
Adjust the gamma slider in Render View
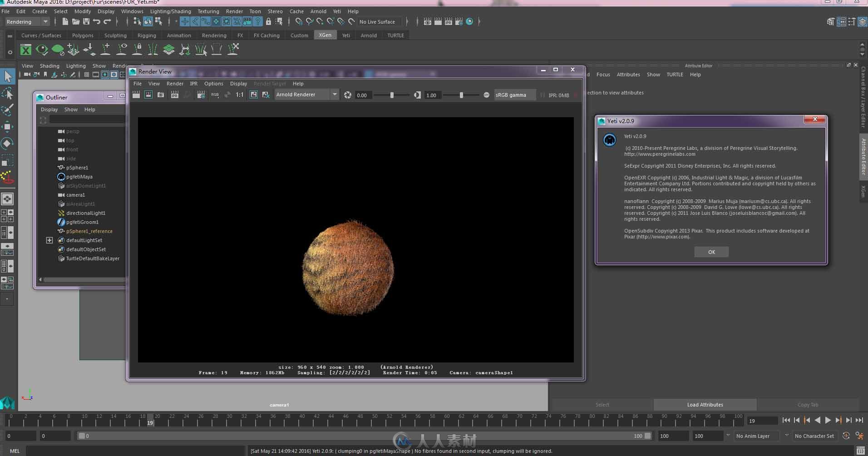pos(461,95)
